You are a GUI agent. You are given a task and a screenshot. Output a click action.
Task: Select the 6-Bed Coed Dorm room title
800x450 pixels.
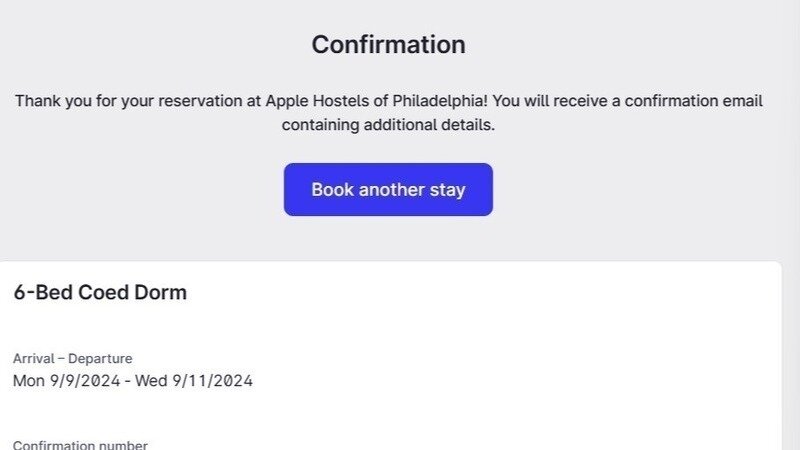click(100, 293)
